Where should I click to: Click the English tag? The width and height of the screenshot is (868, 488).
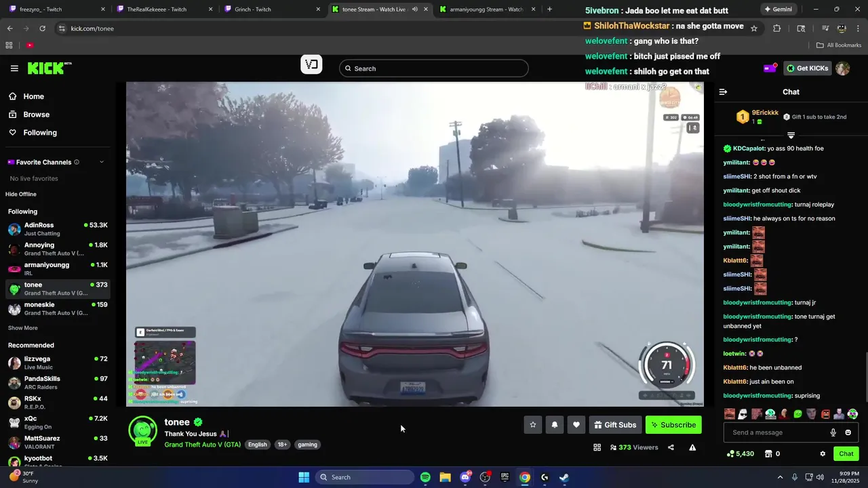pos(258,445)
